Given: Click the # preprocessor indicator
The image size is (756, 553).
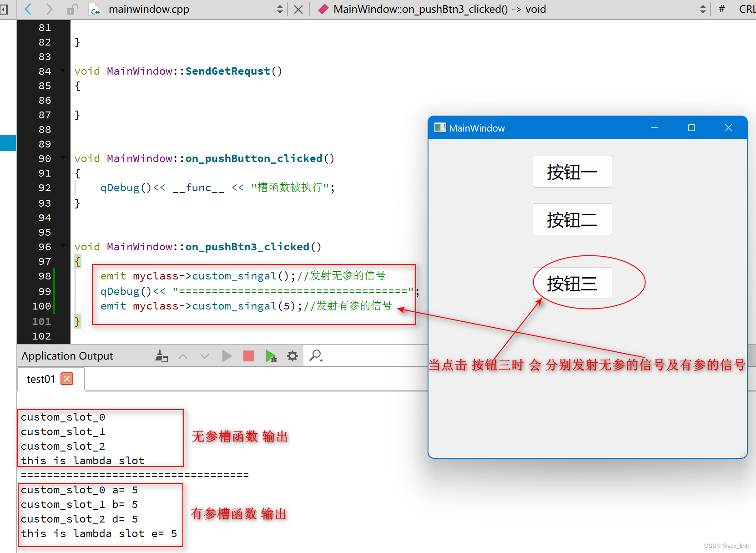Looking at the screenshot, I should [x=721, y=9].
